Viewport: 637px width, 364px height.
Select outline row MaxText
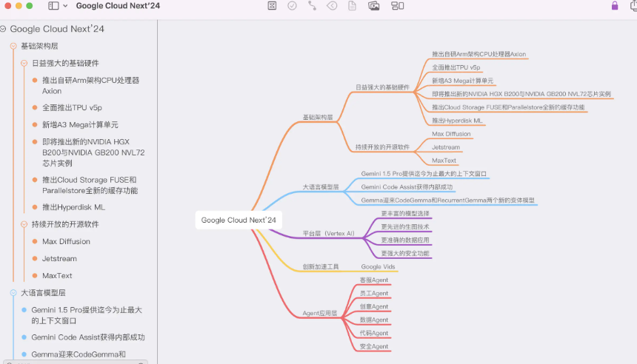click(57, 275)
